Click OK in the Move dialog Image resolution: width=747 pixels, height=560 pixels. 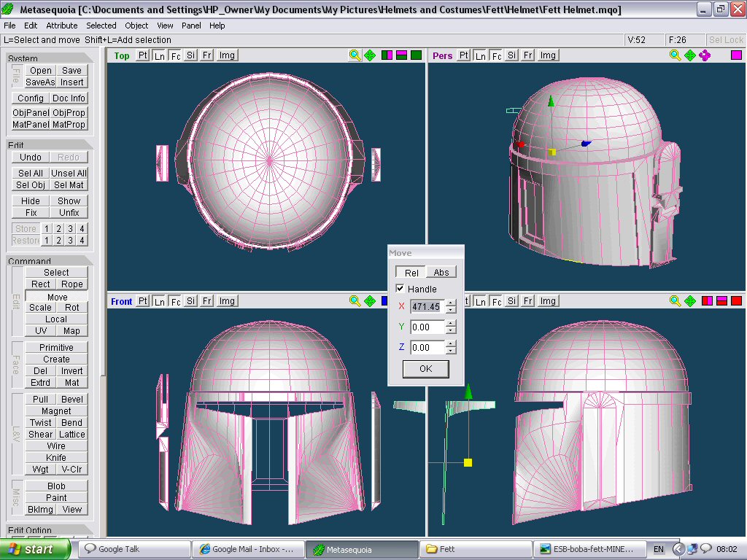click(x=426, y=368)
